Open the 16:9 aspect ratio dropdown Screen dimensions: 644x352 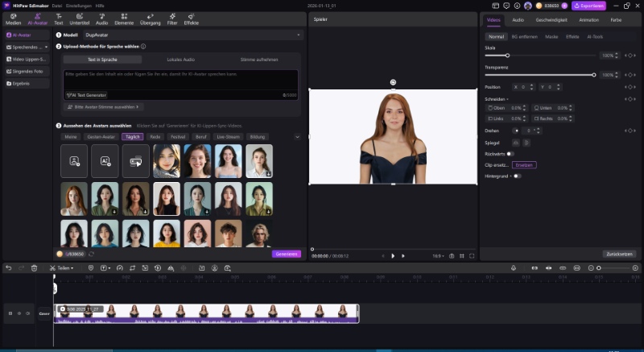pyautogui.click(x=438, y=256)
